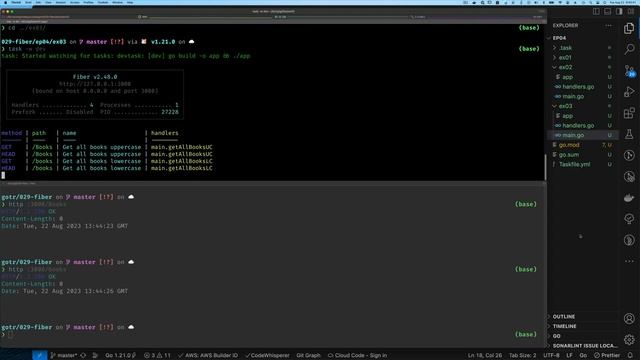Viewport: 640px width, 360px height.
Task: Expand the GO section
Action: tap(583, 336)
